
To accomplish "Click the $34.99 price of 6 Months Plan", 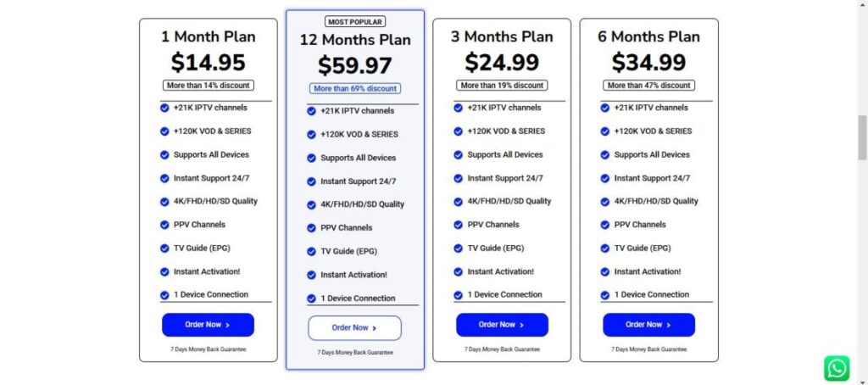I will tap(648, 62).
